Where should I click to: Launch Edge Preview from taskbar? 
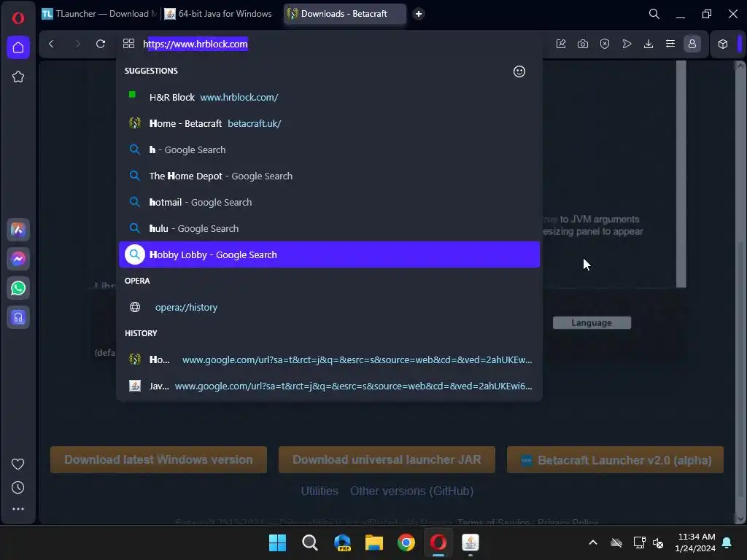[x=342, y=542]
